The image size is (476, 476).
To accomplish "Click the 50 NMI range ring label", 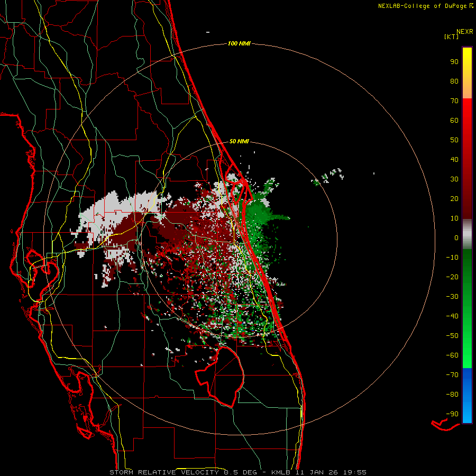I will [239, 141].
